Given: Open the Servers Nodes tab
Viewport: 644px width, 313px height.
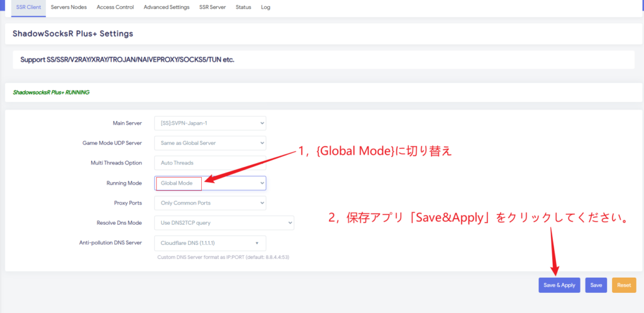Looking at the screenshot, I should click(x=69, y=7).
